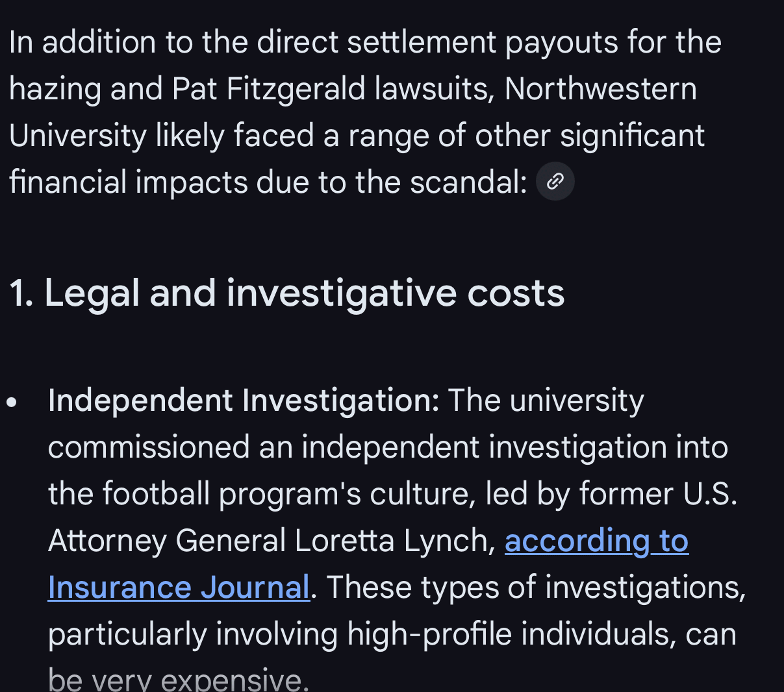Viewport: 784px width, 692px height.
Task: Click the word "commissioned" in the bullet
Action: click(149, 447)
